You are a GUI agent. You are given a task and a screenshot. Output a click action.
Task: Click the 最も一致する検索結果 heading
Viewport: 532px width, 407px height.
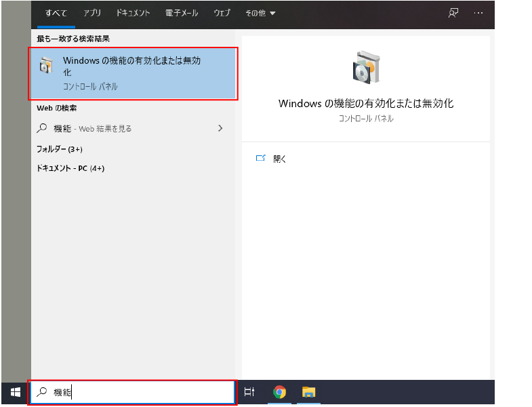point(73,39)
